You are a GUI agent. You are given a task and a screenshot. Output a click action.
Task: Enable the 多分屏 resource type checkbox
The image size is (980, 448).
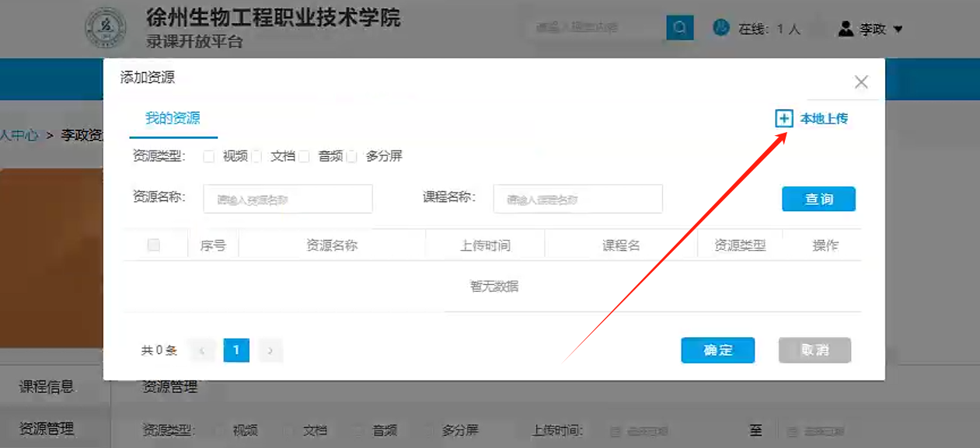(x=352, y=157)
